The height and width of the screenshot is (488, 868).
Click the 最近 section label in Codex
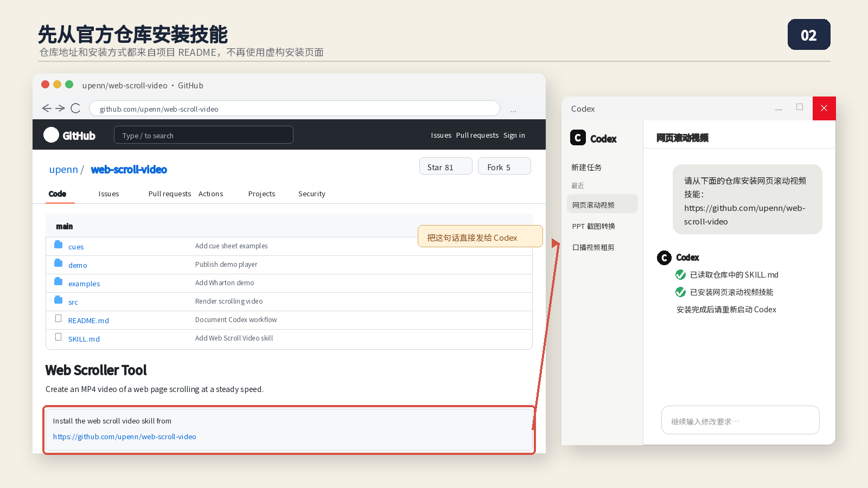pyautogui.click(x=578, y=185)
